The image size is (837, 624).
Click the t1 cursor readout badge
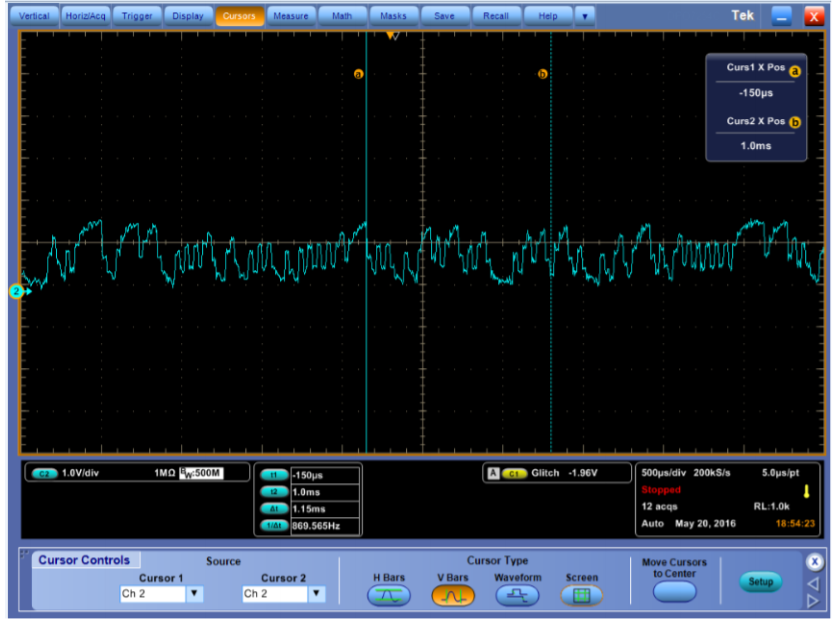tap(274, 475)
